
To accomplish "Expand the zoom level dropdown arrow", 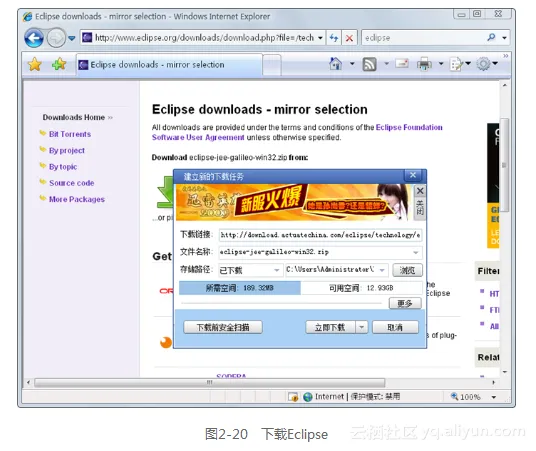I will point(494,397).
